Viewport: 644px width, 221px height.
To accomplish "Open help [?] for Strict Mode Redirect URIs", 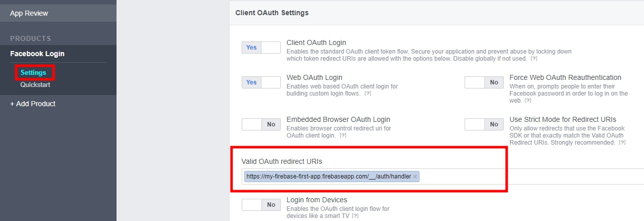I will pyautogui.click(x=622, y=143).
